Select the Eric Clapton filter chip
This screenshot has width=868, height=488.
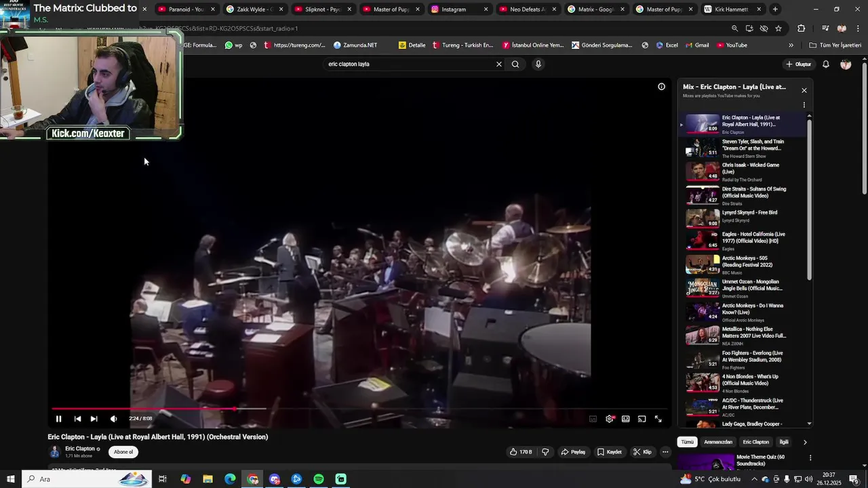click(x=755, y=442)
